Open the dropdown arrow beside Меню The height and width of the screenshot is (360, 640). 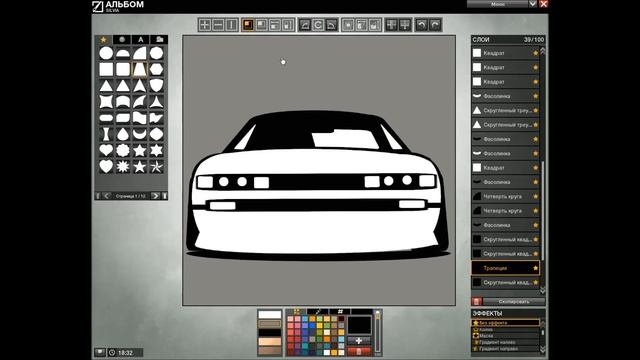533,4
